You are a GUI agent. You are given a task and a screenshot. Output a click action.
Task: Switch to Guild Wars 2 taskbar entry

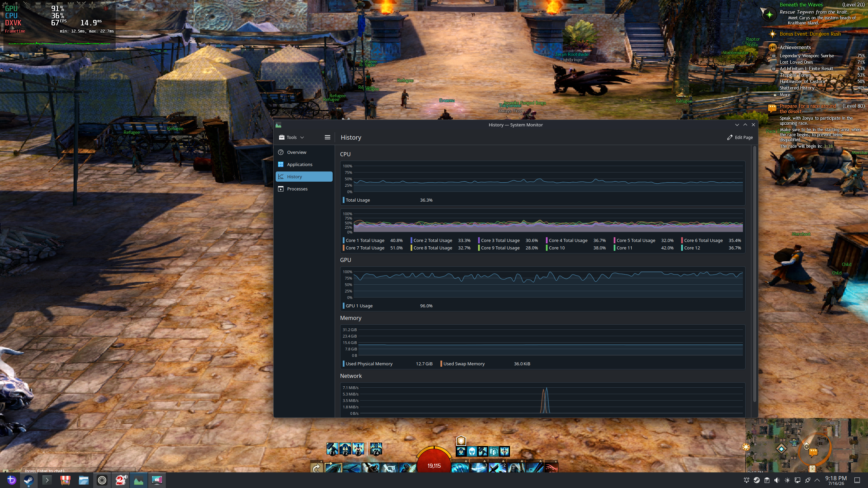click(120, 480)
